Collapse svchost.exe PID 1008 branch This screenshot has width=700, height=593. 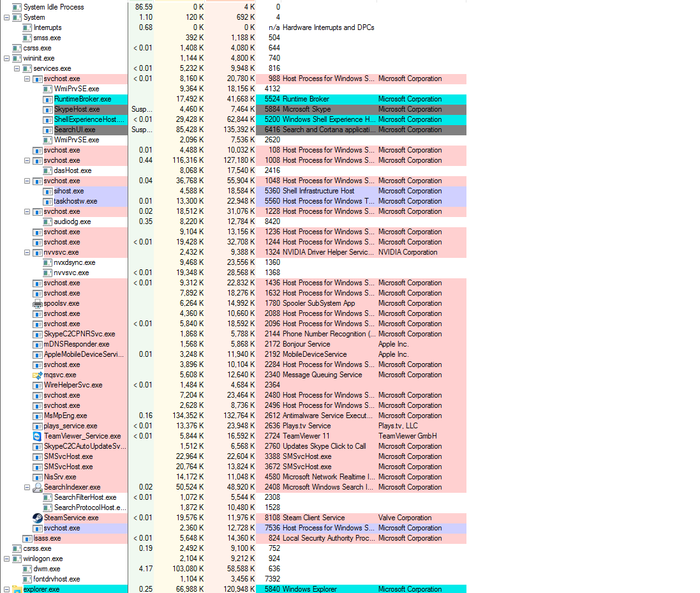(27, 160)
